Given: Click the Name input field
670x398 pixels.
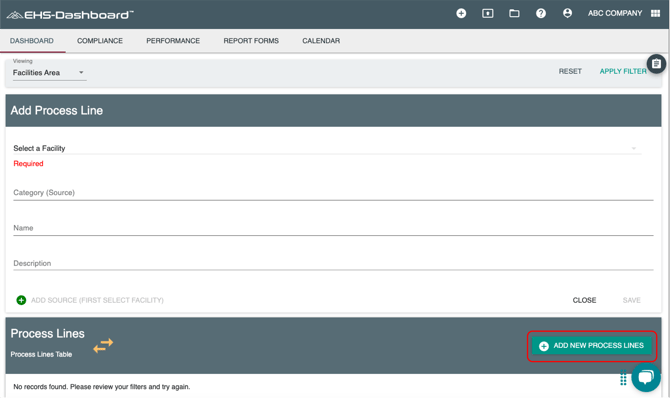Looking at the screenshot, I should (333, 228).
